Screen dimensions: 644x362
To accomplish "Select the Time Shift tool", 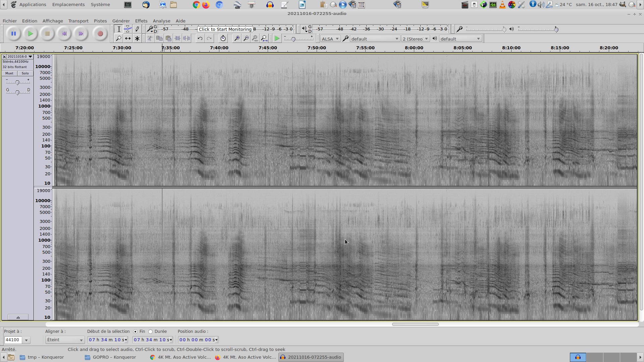I will [x=128, y=39].
